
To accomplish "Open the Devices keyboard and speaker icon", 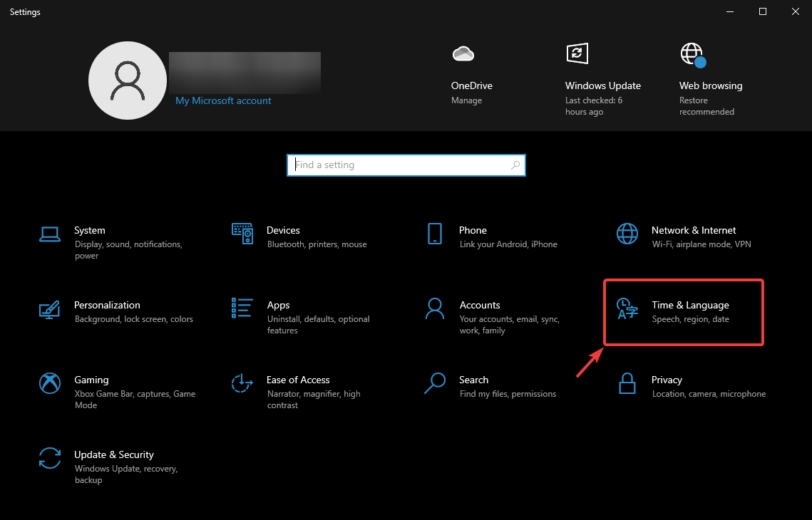I will pos(242,234).
